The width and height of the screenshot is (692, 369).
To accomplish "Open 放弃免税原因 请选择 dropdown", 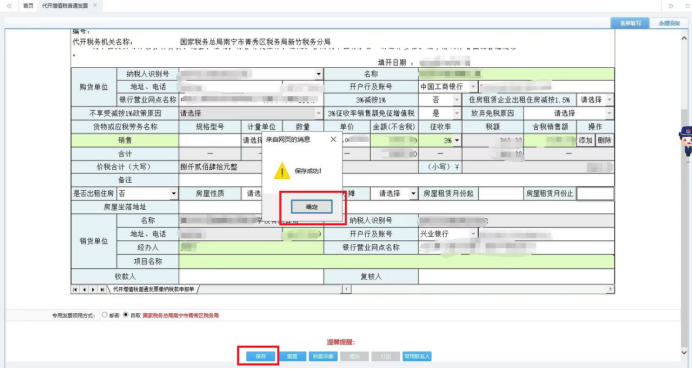I will (x=569, y=113).
